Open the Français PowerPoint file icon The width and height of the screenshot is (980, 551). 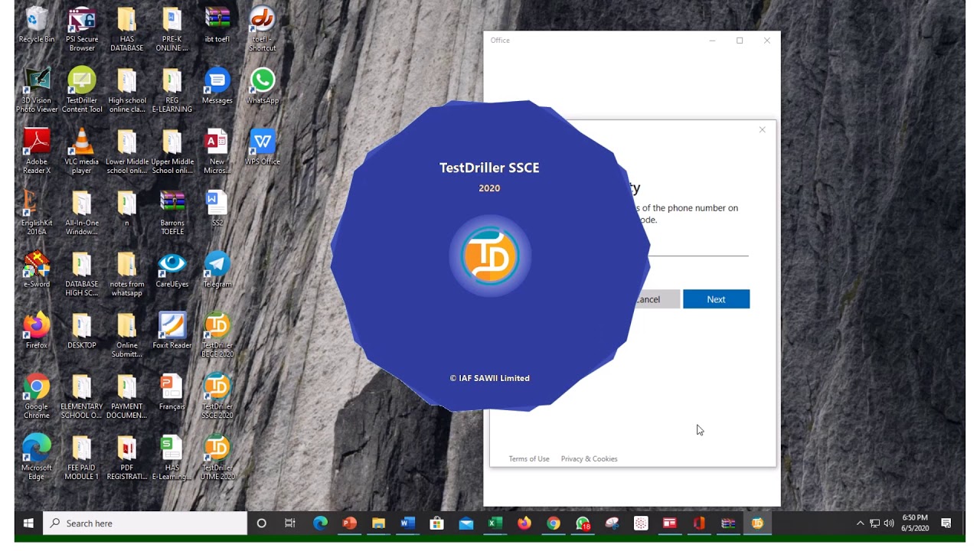tap(172, 393)
